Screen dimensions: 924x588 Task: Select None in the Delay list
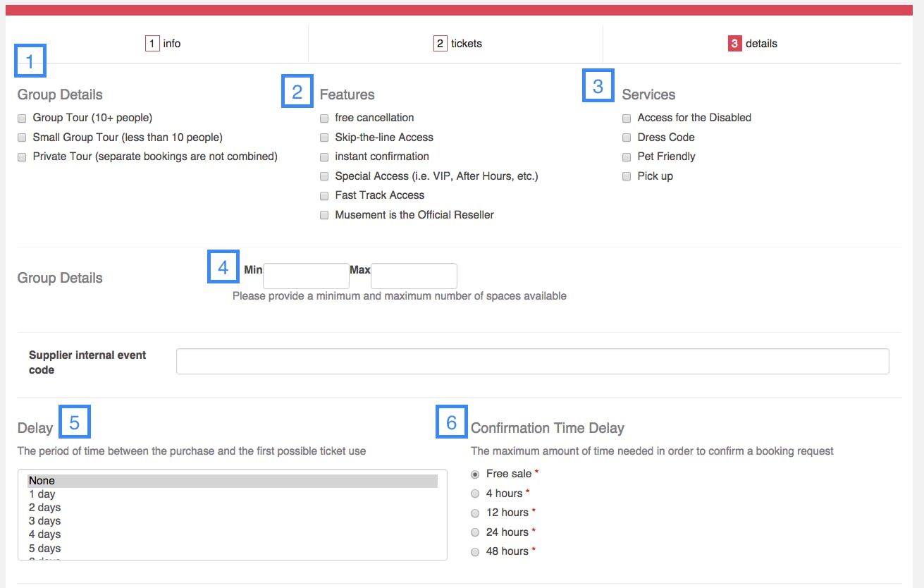233,481
